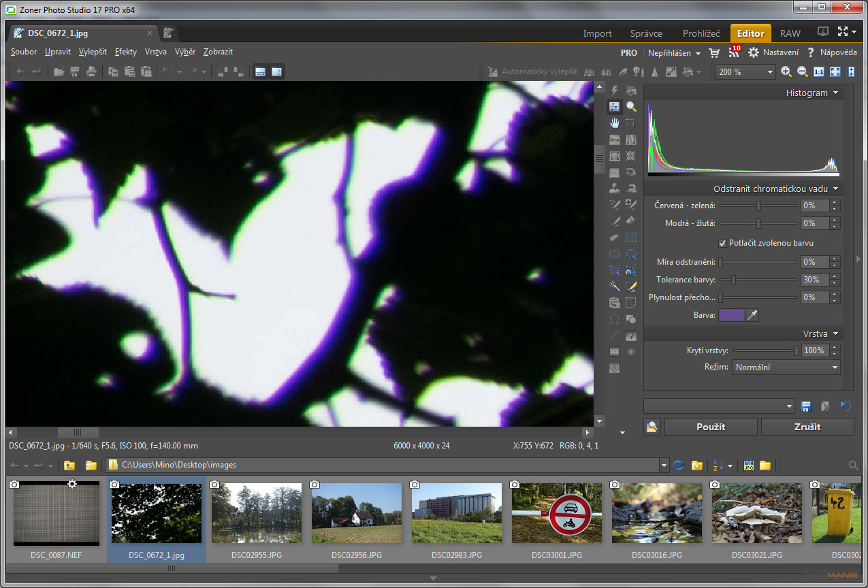Click the Použít button
The image size is (868, 588).
point(710,427)
